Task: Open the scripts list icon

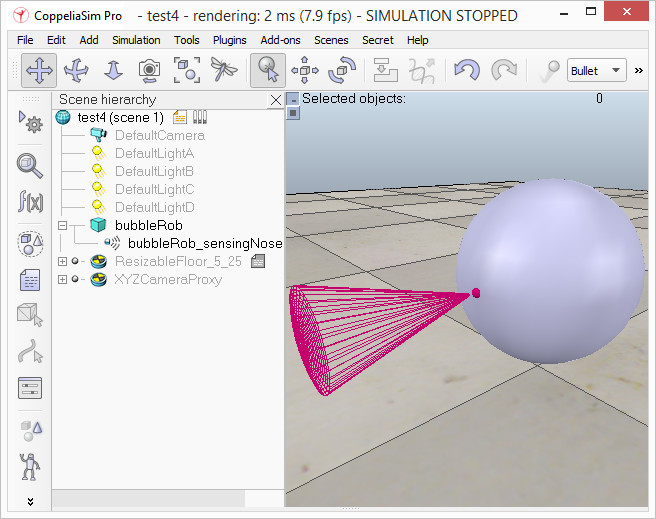Action: pyautogui.click(x=30, y=280)
